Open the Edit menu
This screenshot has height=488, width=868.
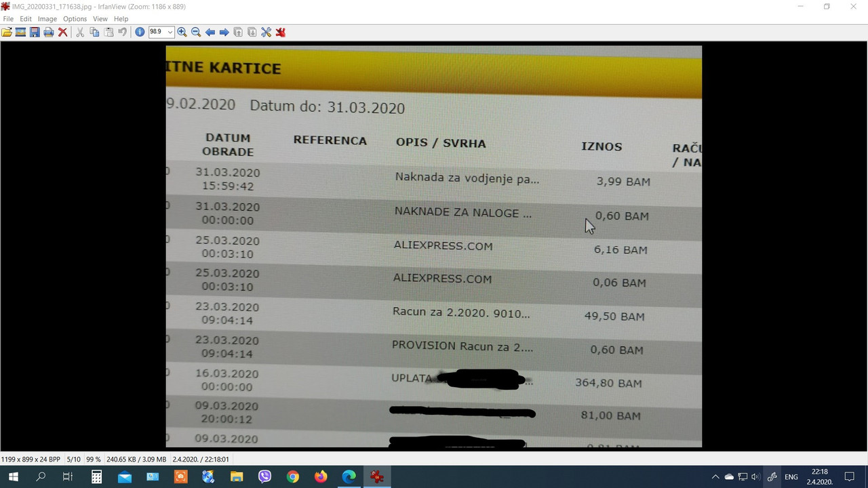[x=26, y=19]
